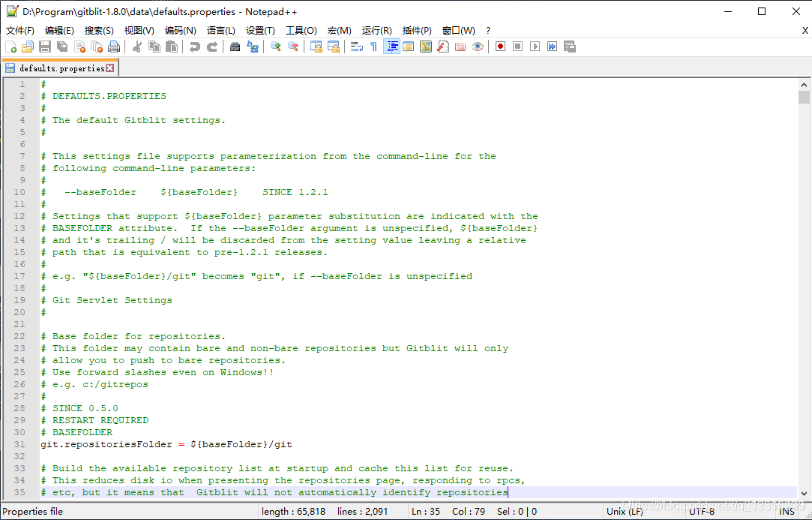Screen dimensions: 812x520
Task: Toggle synchronized vertical scrolling
Action: pyautogui.click(x=316, y=47)
